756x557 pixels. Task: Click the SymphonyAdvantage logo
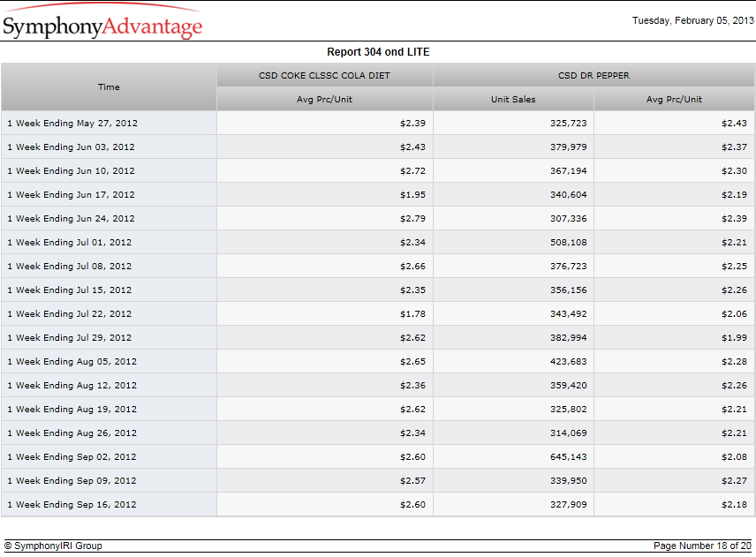point(102,21)
